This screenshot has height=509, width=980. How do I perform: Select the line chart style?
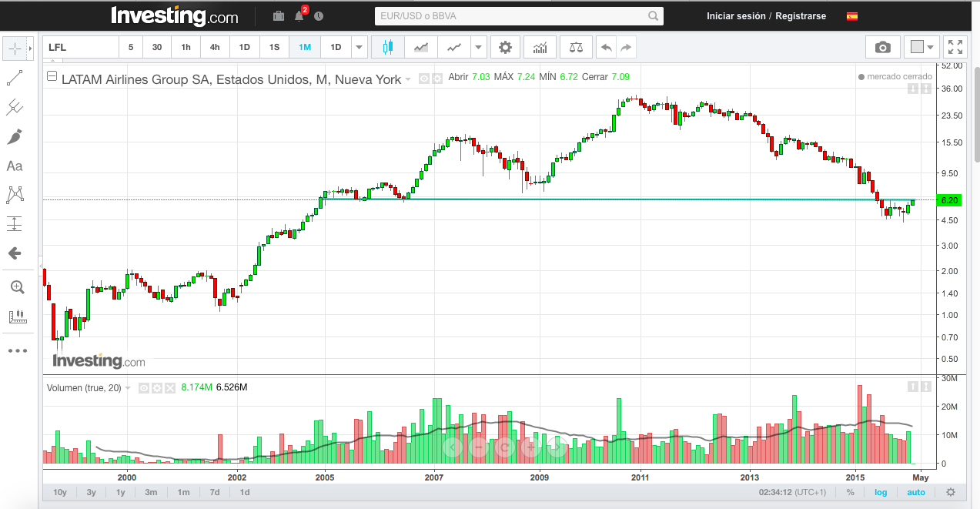[x=454, y=47]
